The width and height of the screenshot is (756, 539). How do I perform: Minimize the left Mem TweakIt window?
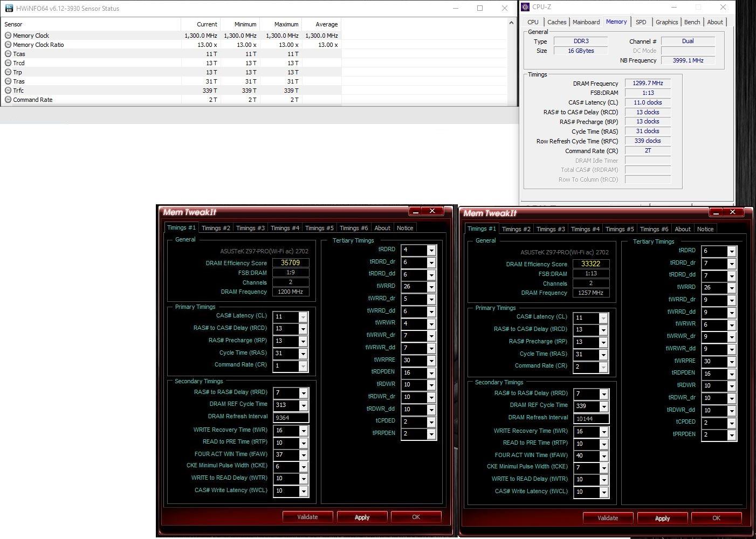pos(415,211)
